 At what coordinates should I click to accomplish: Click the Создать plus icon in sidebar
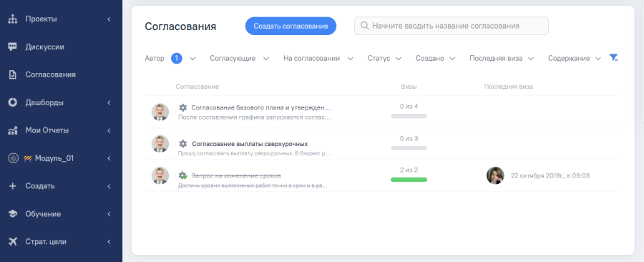coord(13,186)
